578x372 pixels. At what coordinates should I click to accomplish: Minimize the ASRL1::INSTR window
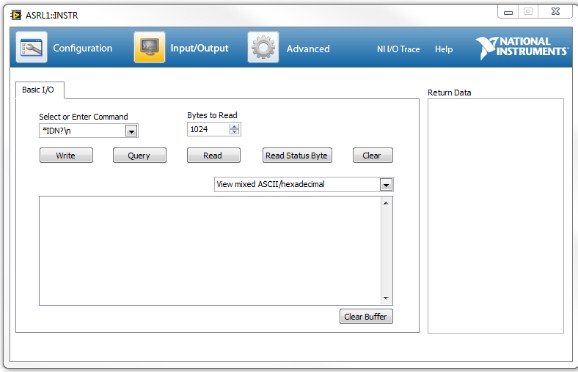508,12
